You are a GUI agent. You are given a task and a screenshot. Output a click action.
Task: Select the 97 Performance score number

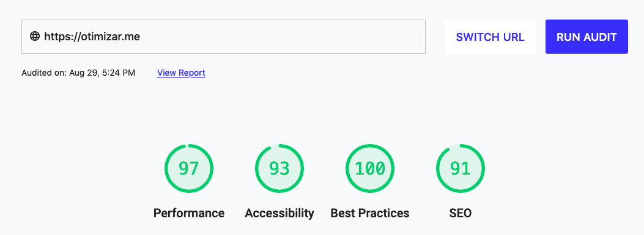[x=189, y=168]
